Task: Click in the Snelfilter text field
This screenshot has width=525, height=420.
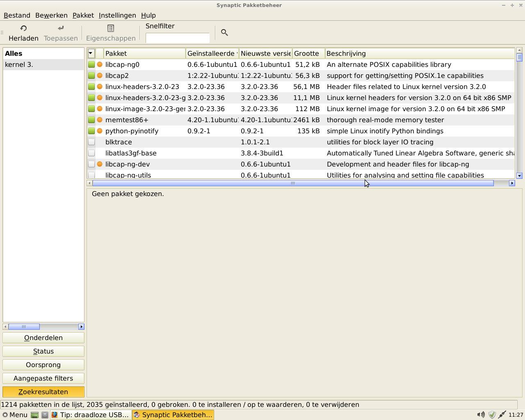Action: click(x=178, y=38)
